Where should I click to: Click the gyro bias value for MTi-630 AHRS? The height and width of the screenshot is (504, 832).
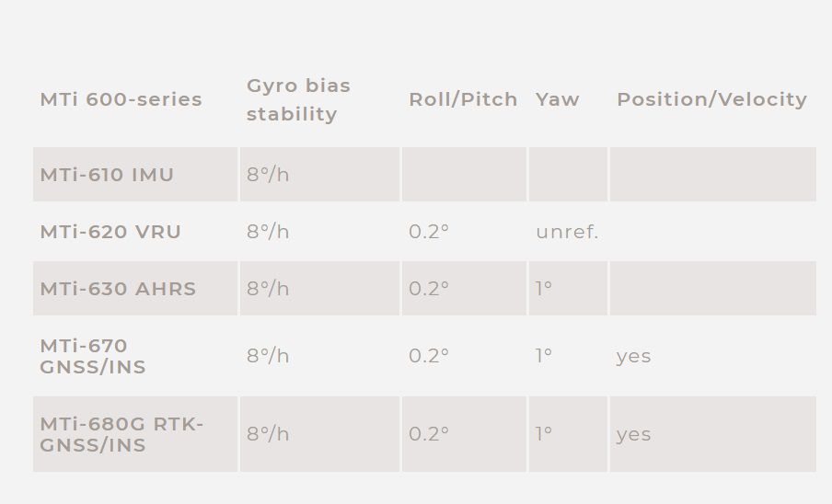pyautogui.click(x=268, y=289)
